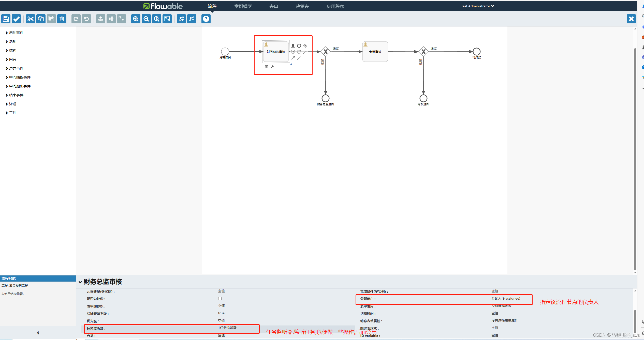
Task: Add an exclusive gateway from quick menu
Action: coord(305,46)
